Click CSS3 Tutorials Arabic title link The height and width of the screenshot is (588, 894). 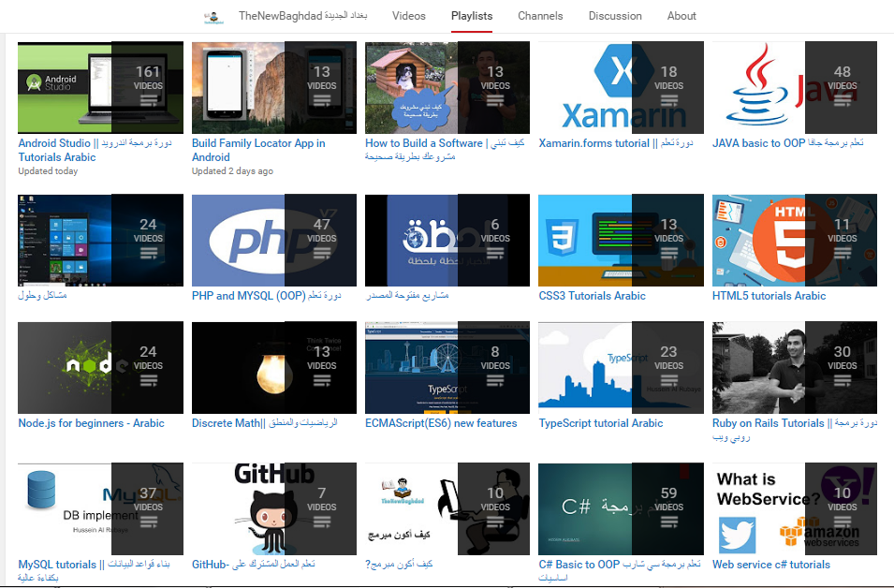click(592, 296)
